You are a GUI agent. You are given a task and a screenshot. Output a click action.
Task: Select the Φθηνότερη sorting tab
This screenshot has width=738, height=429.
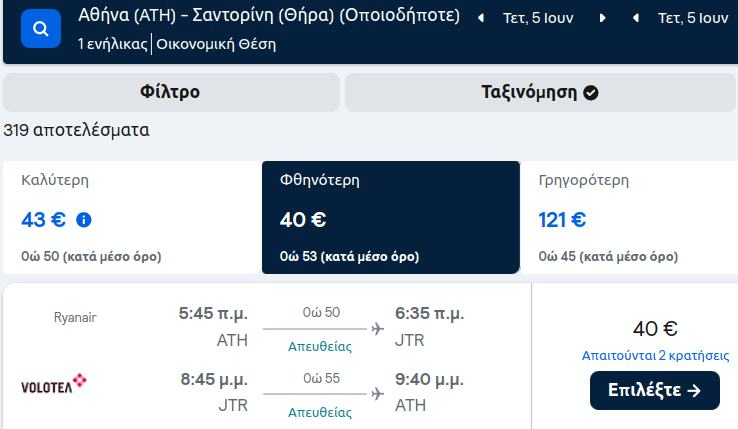click(x=391, y=218)
